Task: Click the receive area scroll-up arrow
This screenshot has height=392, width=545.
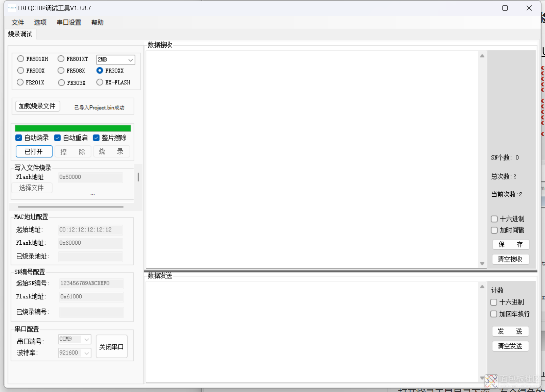Action: pyautogui.click(x=482, y=56)
